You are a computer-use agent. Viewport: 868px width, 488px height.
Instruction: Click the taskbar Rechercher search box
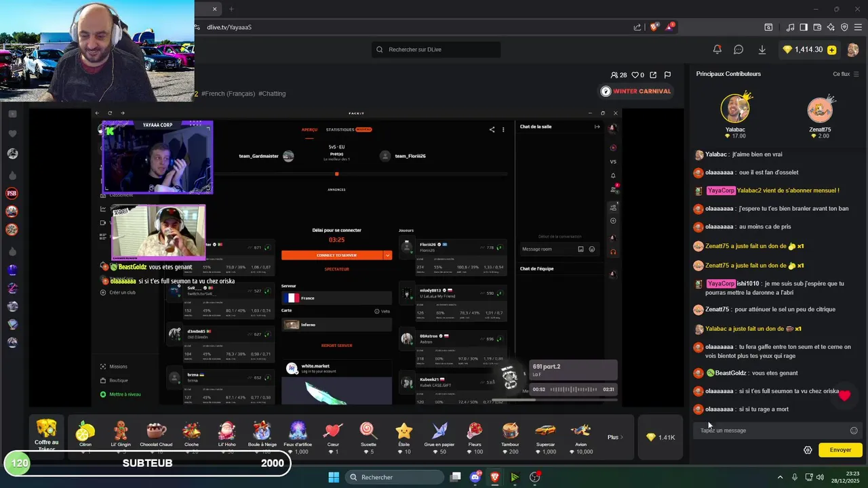point(395,477)
